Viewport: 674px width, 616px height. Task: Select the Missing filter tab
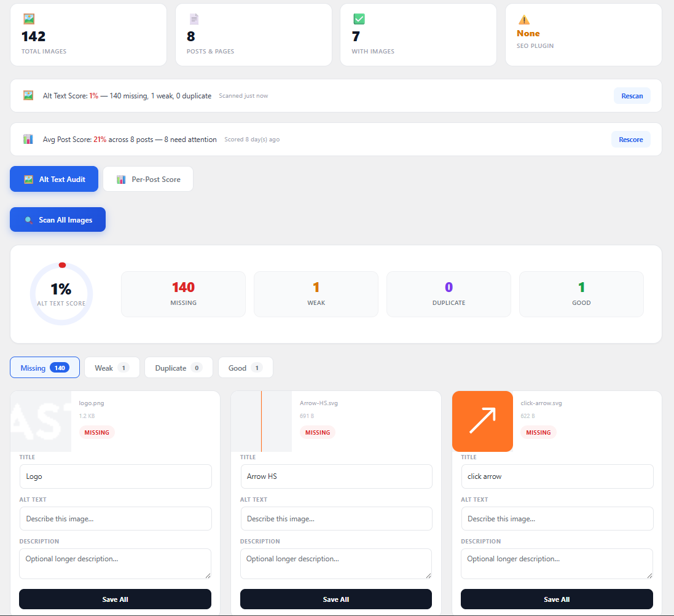tap(45, 368)
